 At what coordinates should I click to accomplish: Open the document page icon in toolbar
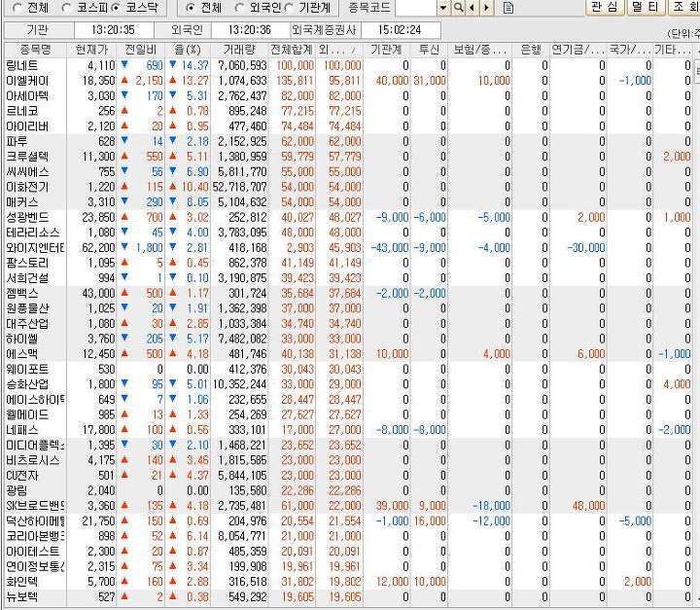click(508, 8)
